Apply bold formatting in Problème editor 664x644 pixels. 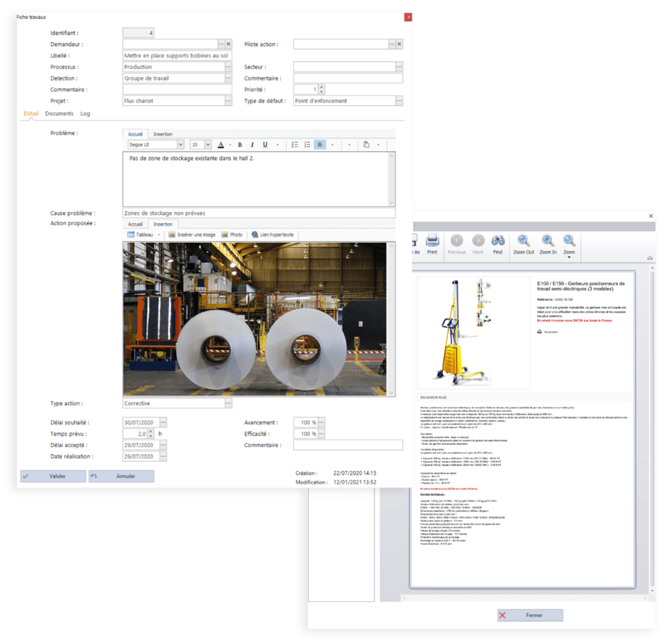[240, 145]
